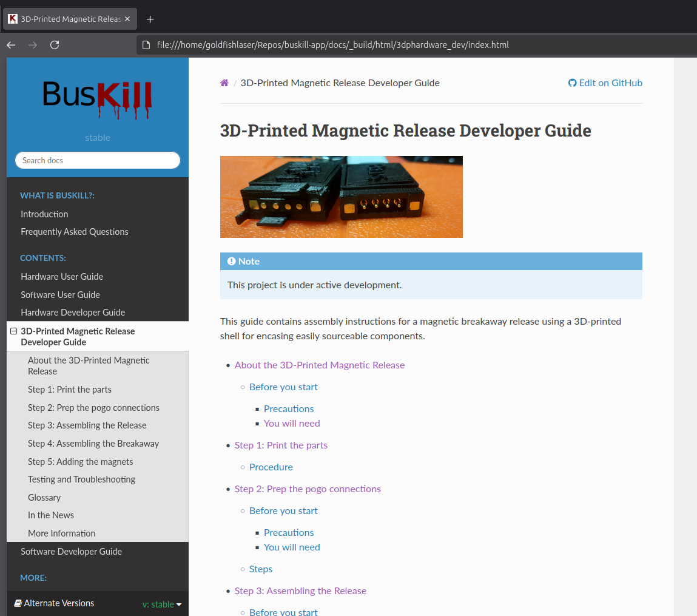This screenshot has width=697, height=616.
Task: Collapse the 3D-Printed Magnetic Release Developer Guide section
Action: point(13,331)
